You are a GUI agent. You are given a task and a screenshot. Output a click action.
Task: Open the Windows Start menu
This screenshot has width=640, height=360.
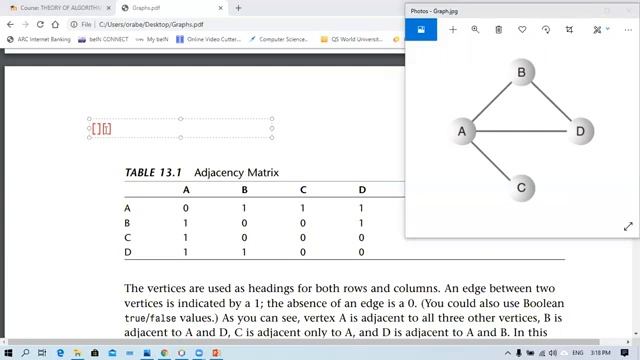(x=8, y=353)
